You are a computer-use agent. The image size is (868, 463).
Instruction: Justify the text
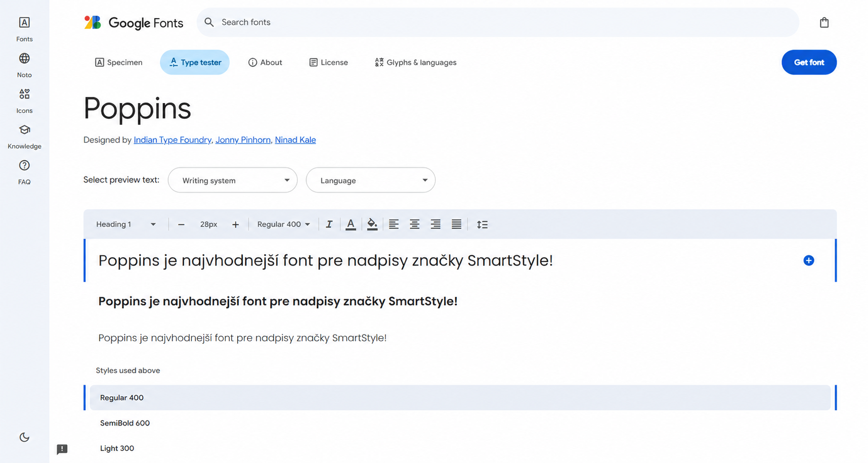(x=456, y=224)
